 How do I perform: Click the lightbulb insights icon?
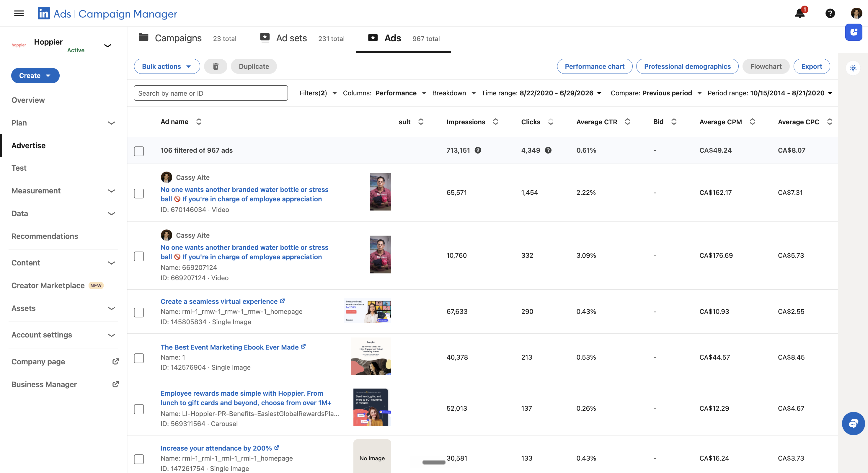[x=853, y=68]
